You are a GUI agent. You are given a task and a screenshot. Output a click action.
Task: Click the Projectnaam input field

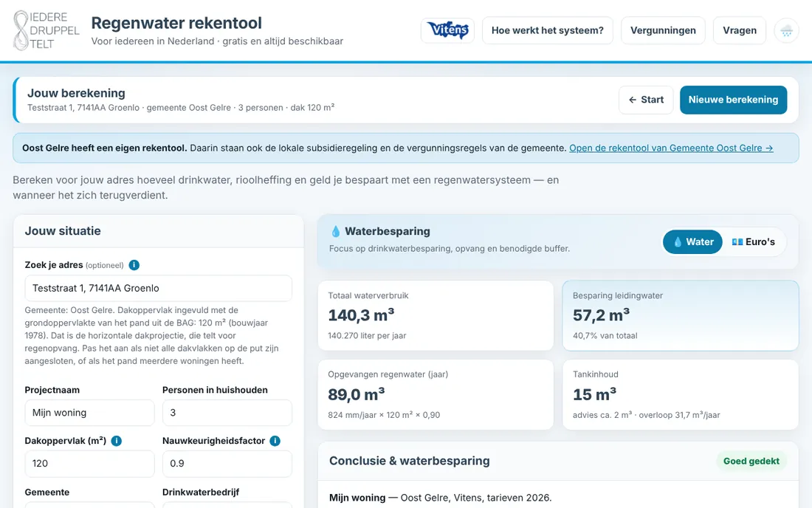89,413
